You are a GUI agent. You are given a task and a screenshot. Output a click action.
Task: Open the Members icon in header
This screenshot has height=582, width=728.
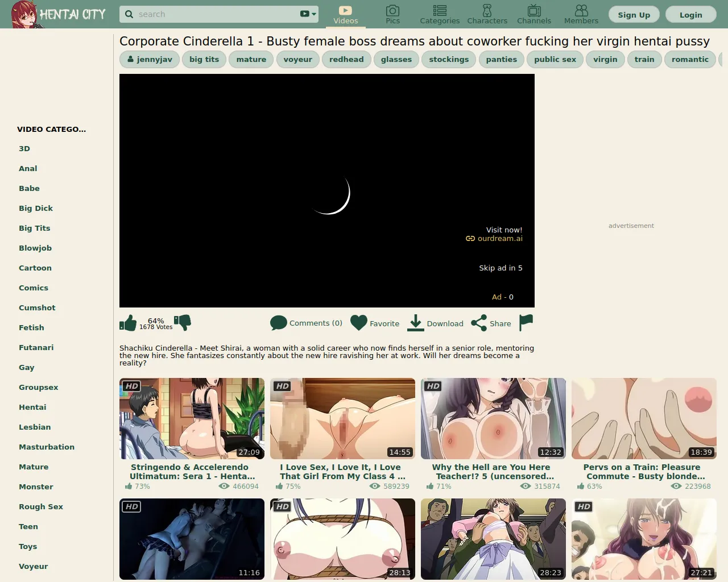click(x=581, y=11)
